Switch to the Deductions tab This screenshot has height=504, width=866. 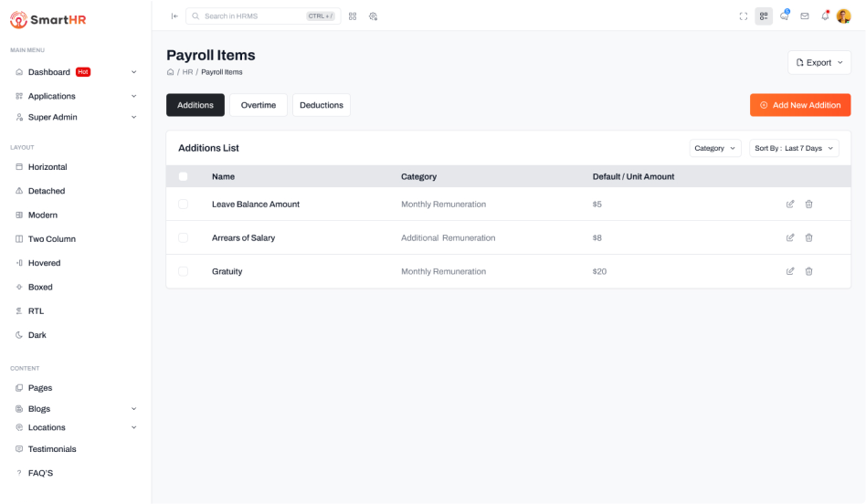322,105
